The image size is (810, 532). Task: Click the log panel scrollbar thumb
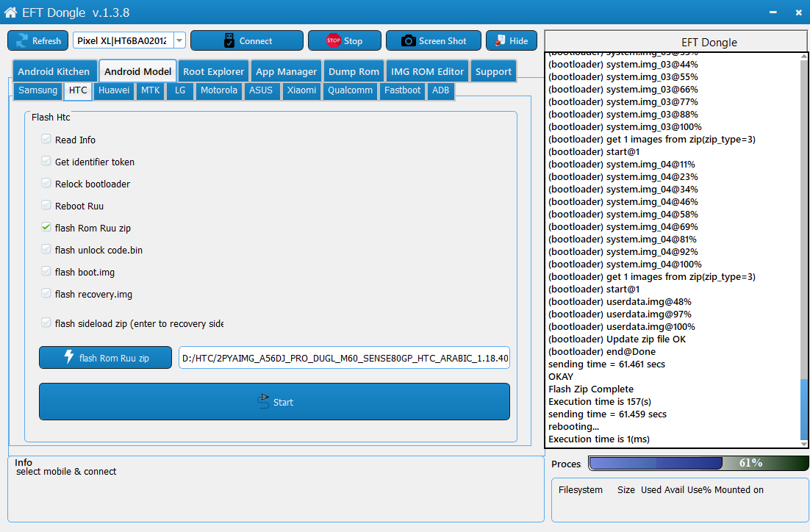pyautogui.click(x=804, y=408)
